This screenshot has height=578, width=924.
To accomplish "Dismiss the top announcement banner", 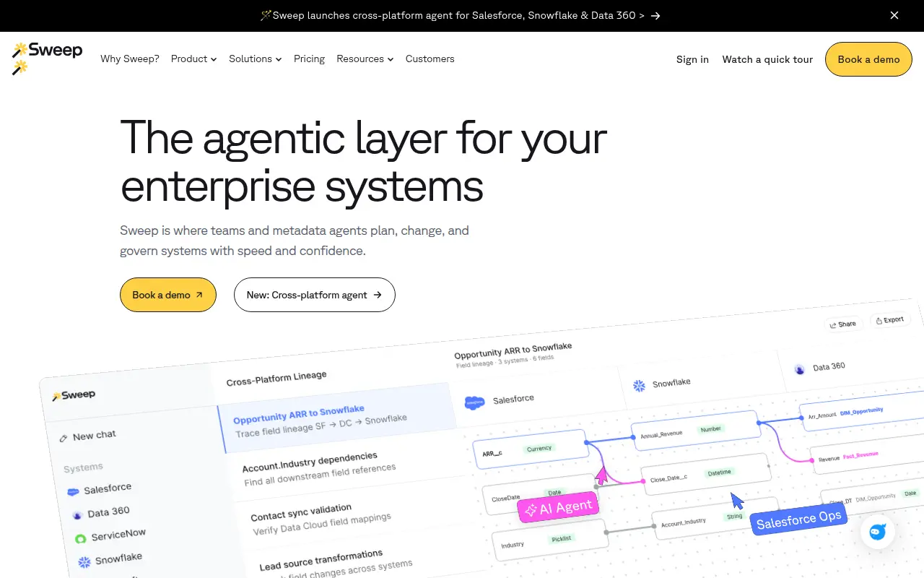I will [894, 15].
